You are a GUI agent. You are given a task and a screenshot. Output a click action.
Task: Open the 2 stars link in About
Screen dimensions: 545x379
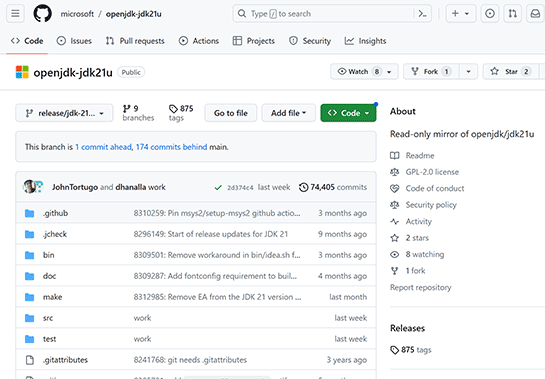click(417, 238)
